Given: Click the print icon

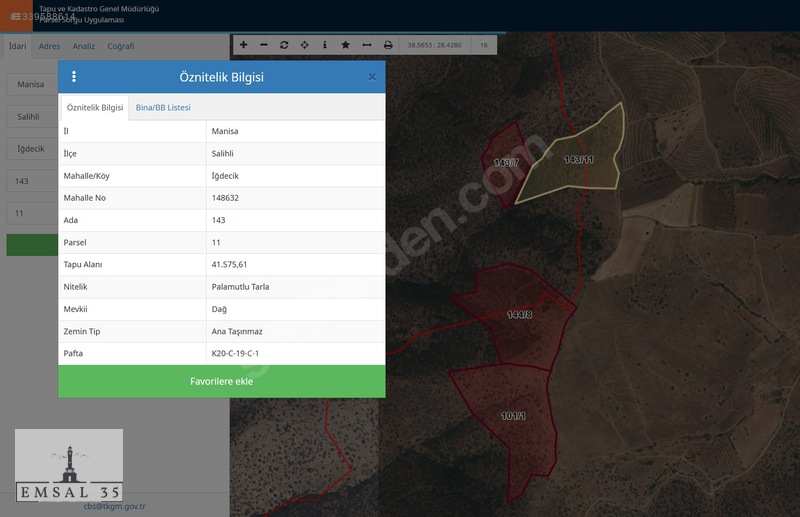Looking at the screenshot, I should click(x=388, y=45).
